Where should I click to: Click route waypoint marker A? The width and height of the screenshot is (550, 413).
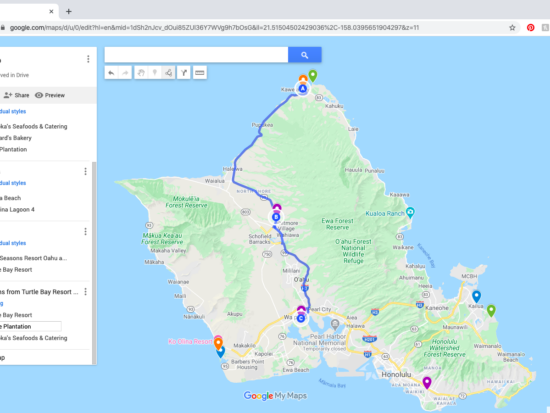[x=302, y=89]
